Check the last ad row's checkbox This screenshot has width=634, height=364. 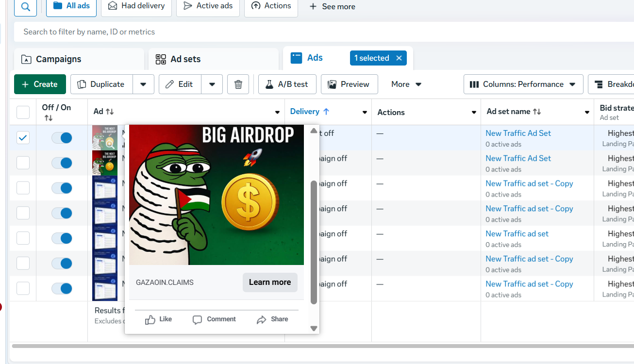pos(23,289)
